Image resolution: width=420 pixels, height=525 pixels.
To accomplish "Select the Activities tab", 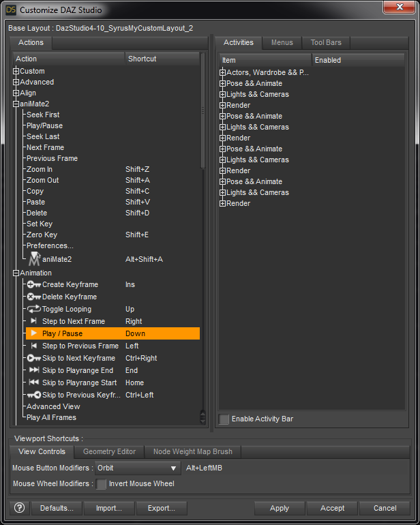I will click(239, 42).
